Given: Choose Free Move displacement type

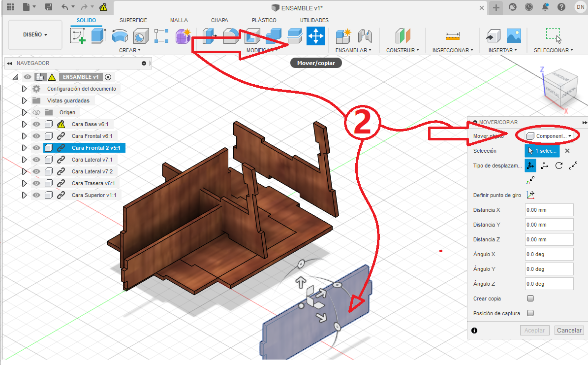Looking at the screenshot, I should (530, 166).
